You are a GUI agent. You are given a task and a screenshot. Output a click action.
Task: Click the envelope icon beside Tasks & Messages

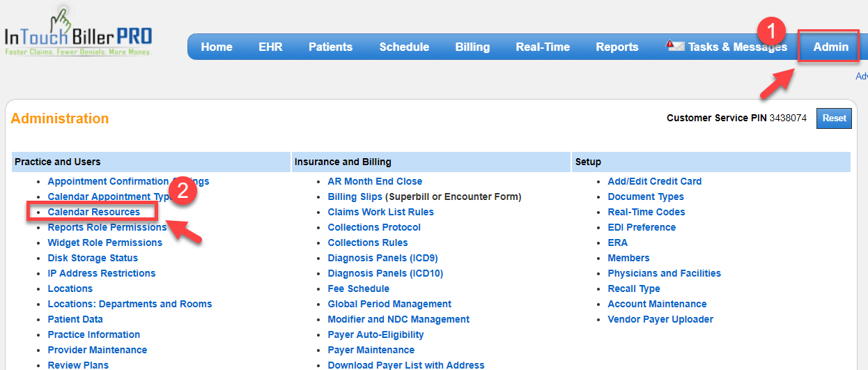click(675, 47)
